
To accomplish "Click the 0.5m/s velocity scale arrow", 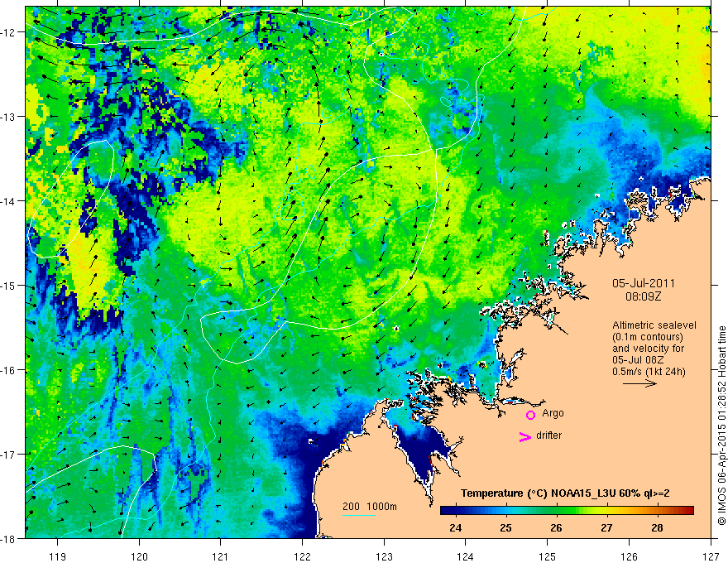I will 639,383.
